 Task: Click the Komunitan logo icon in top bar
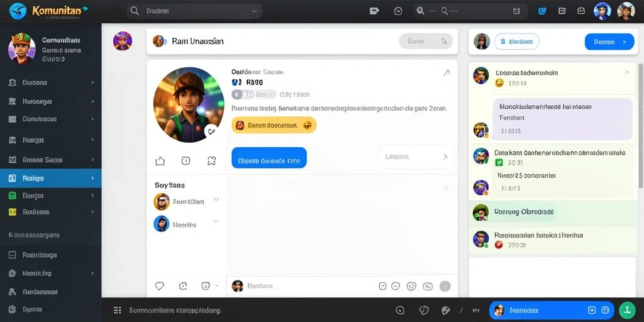pyautogui.click(x=17, y=11)
